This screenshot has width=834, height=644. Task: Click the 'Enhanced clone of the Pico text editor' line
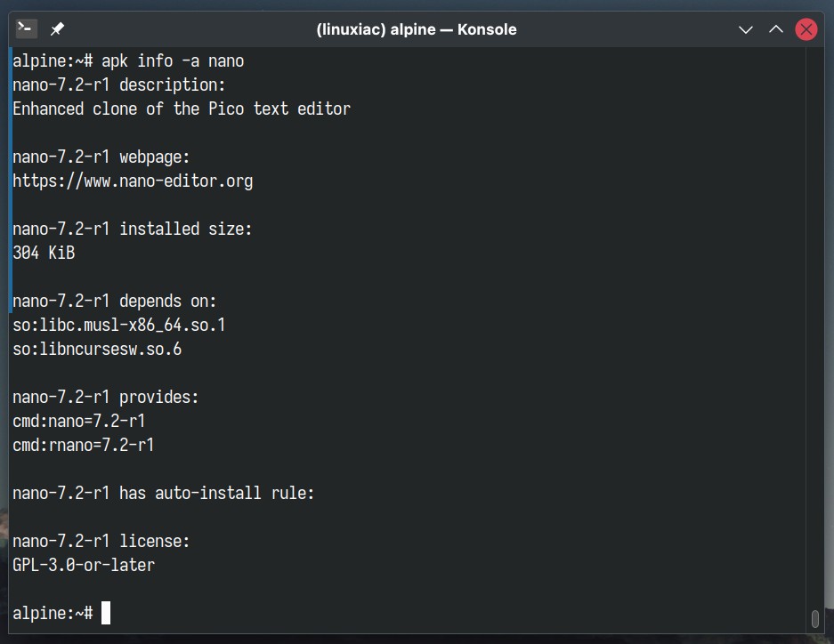[182, 109]
